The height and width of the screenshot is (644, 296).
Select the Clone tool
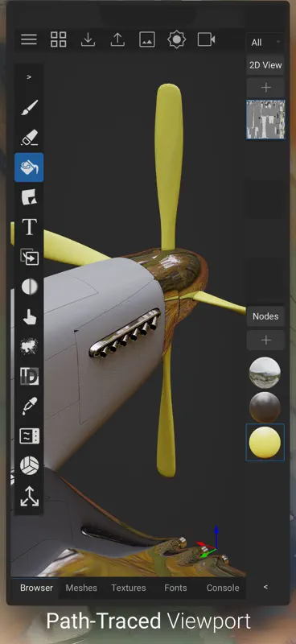coord(29,257)
